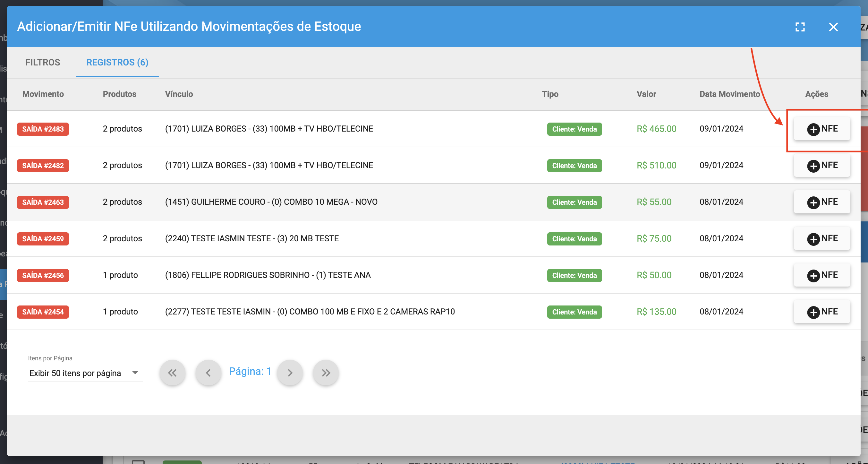Click the plus NFE icon for SAÍDA #2459
Viewport: 868px width, 464px height.
(814, 238)
